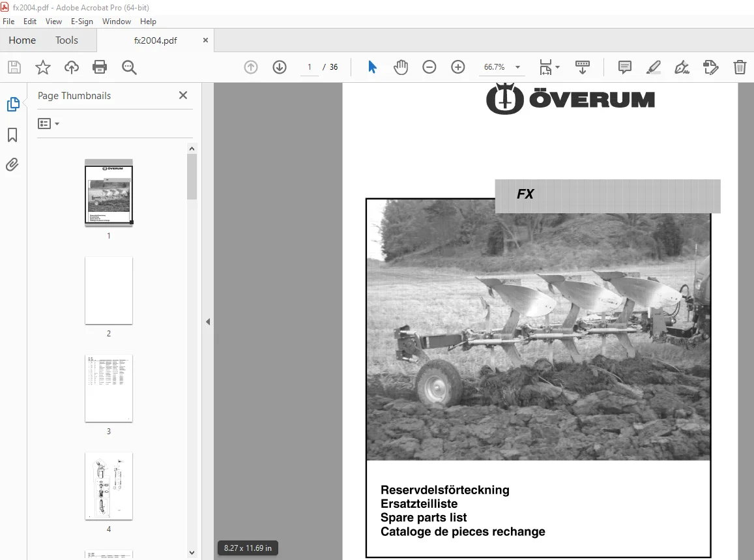Activate the Hand pan tool
Screen dimensions: 754x560
click(401, 67)
